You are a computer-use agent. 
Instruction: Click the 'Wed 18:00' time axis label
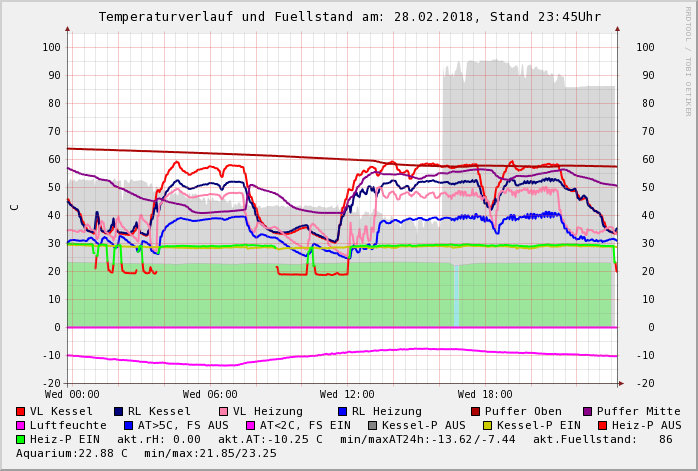pos(485,394)
